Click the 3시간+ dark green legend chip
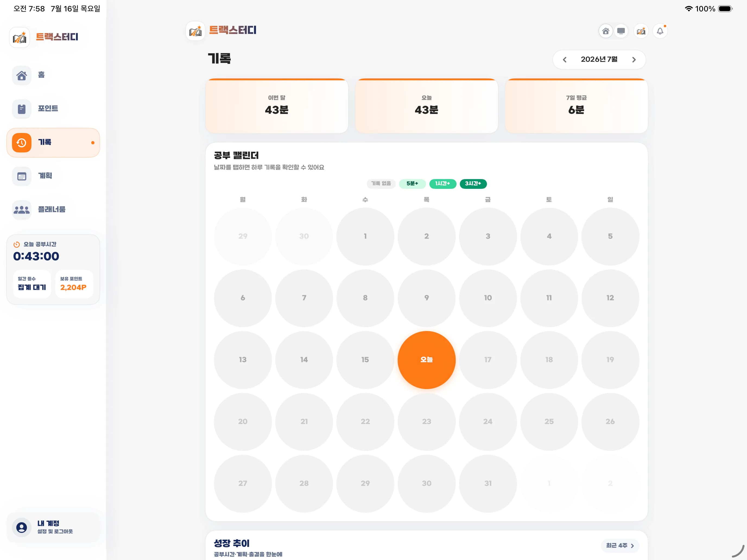This screenshot has width=747, height=560. click(473, 184)
